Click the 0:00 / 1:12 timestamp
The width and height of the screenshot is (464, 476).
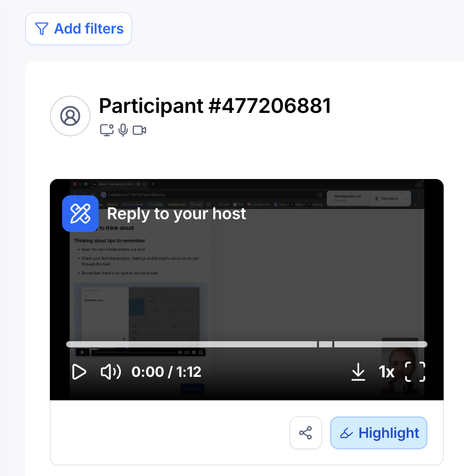tap(166, 372)
